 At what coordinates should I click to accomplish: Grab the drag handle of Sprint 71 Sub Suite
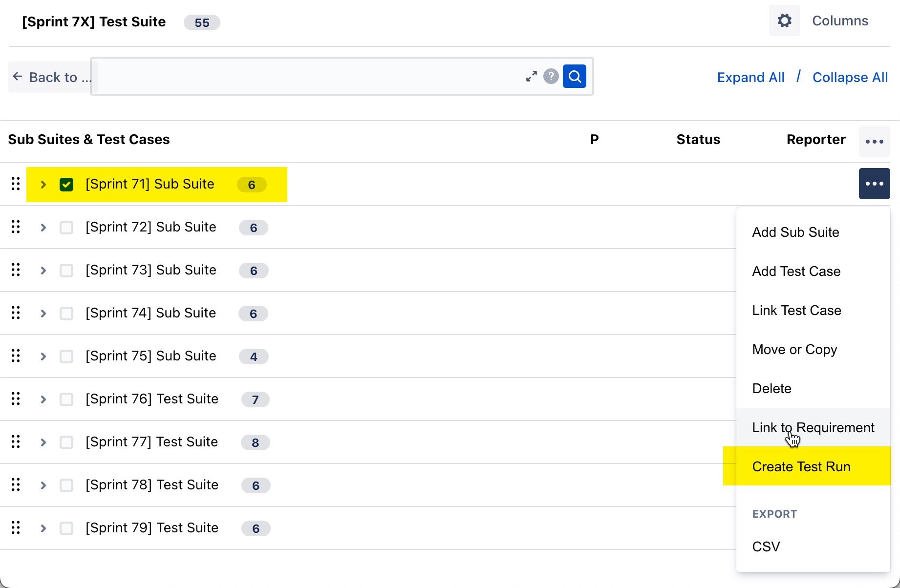point(16,184)
